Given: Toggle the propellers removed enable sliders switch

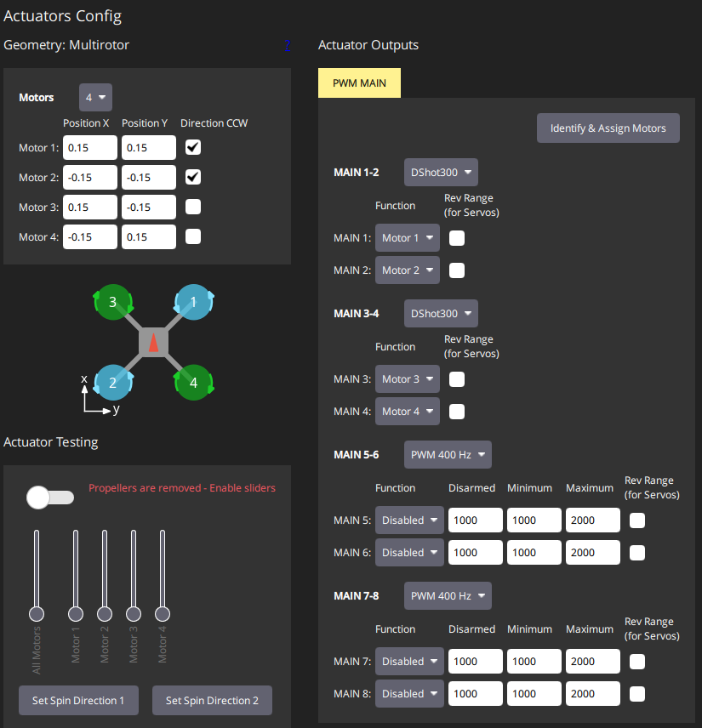Looking at the screenshot, I should point(49,498).
